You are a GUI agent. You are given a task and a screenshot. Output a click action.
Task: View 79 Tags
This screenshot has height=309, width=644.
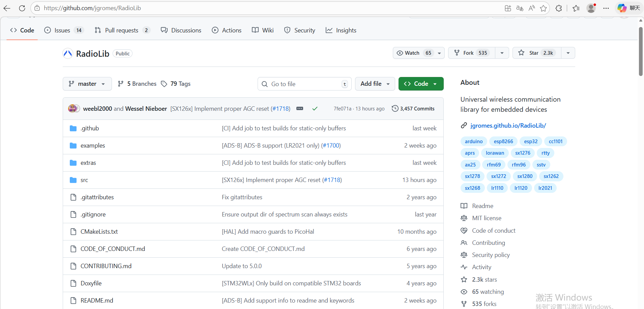pos(176,84)
